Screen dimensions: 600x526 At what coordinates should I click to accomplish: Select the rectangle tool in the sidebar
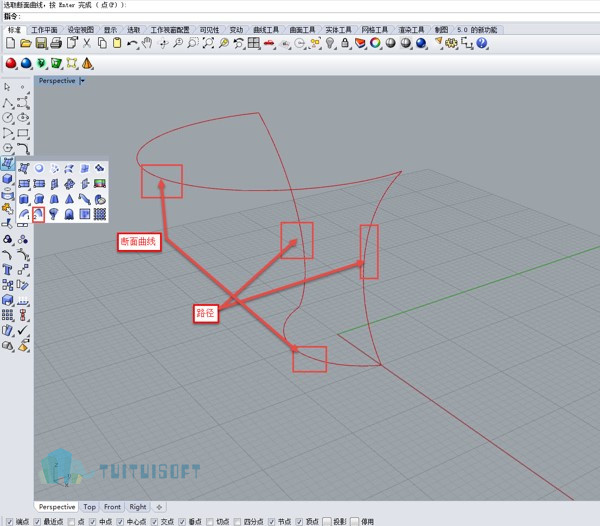tap(23, 133)
